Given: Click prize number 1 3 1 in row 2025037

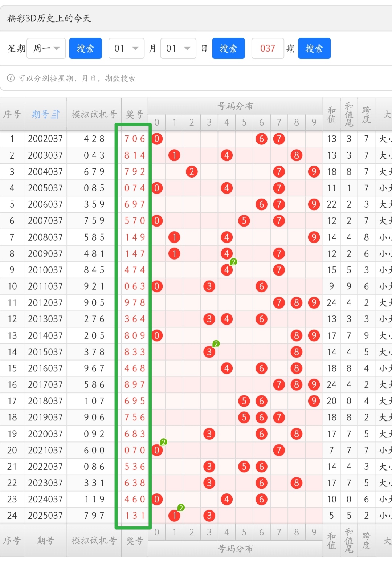Looking at the screenshot, I should [135, 516].
